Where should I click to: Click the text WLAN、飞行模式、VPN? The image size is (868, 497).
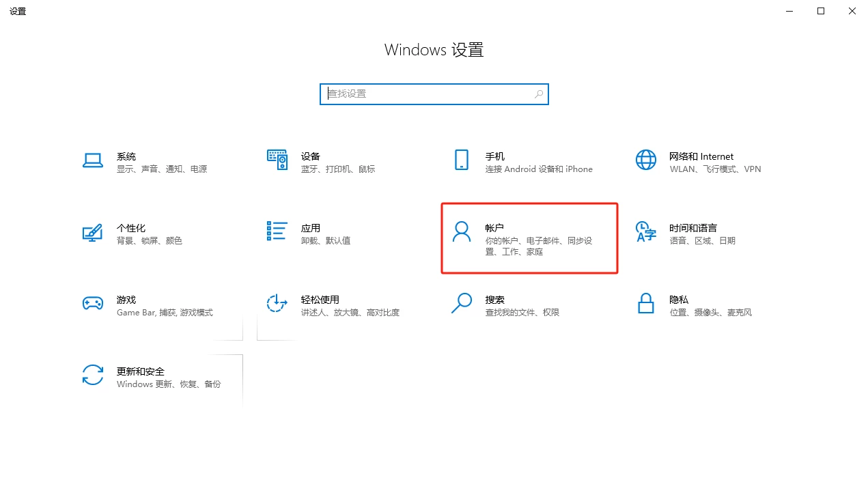click(x=715, y=169)
